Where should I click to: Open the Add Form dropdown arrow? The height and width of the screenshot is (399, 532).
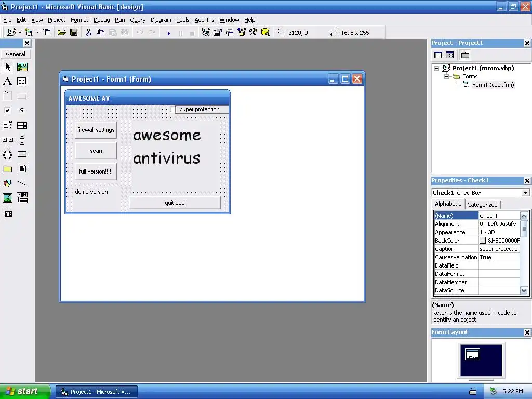pos(37,33)
